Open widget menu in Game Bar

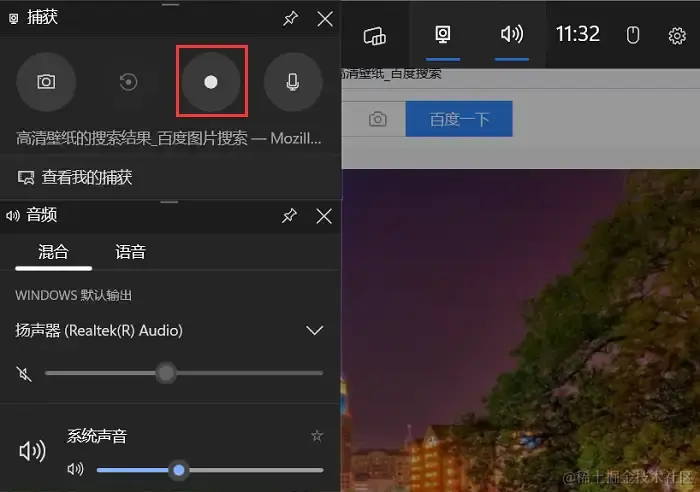375,35
